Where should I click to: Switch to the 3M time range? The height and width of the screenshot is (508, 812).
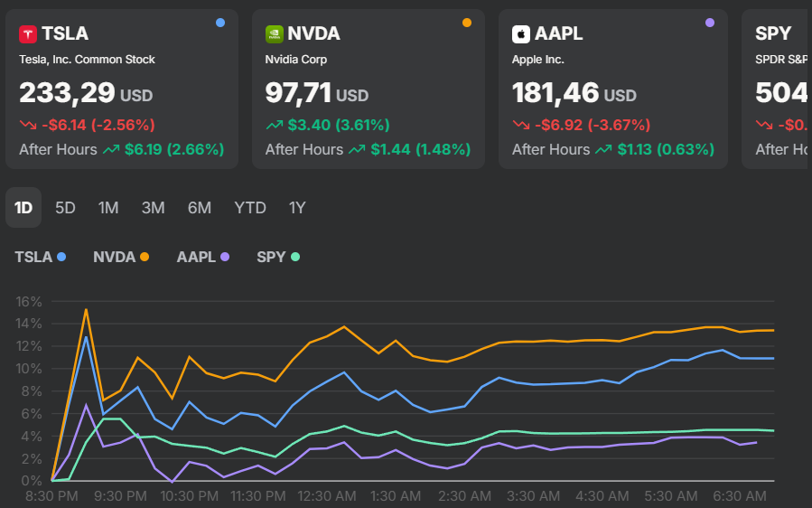coord(153,208)
